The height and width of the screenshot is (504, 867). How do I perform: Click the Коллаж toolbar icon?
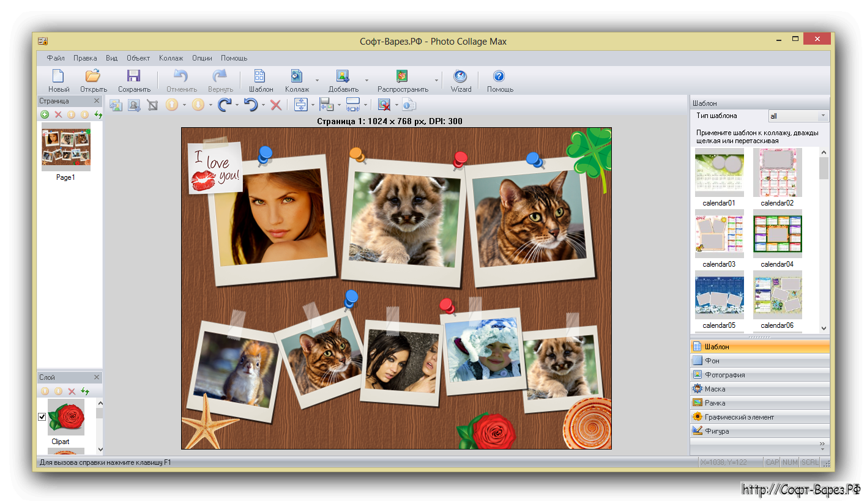coord(297,76)
